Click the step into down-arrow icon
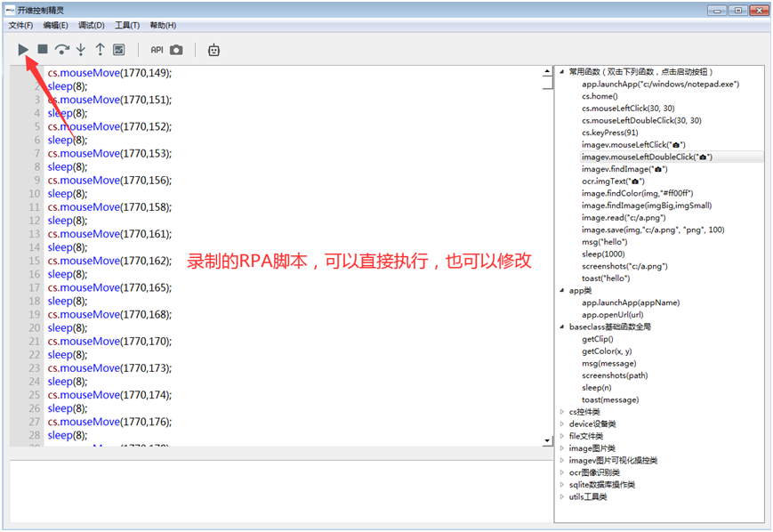The height and width of the screenshot is (532, 773). (x=81, y=49)
